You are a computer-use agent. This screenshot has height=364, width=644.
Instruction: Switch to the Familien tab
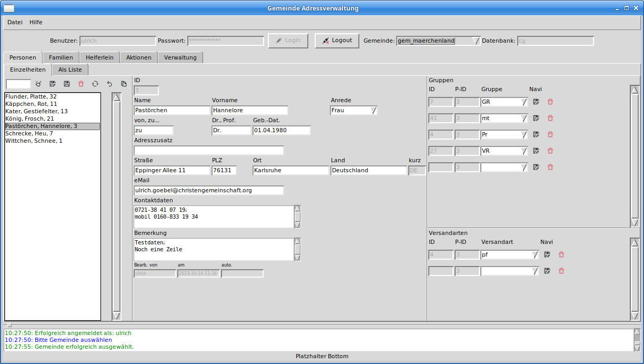pos(61,57)
